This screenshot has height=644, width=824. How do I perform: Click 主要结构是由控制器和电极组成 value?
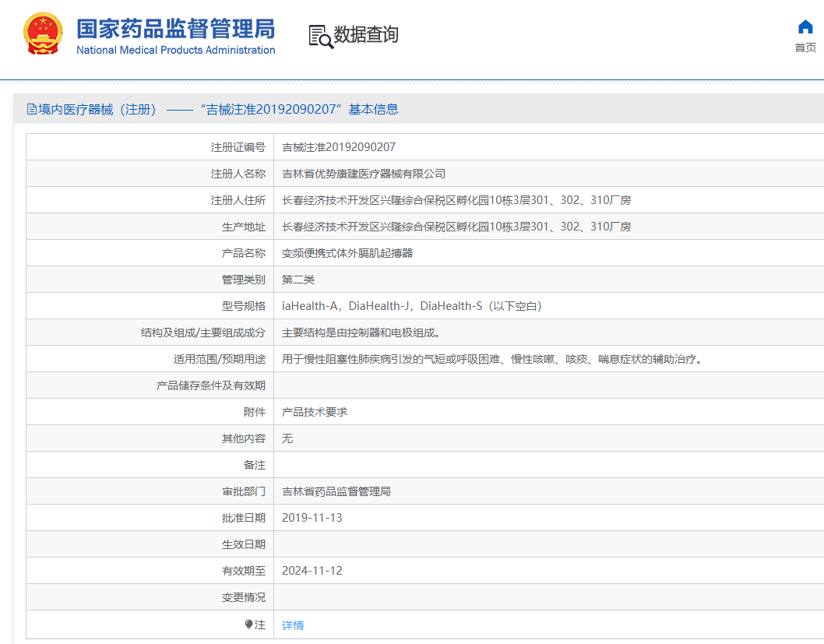pos(361,333)
